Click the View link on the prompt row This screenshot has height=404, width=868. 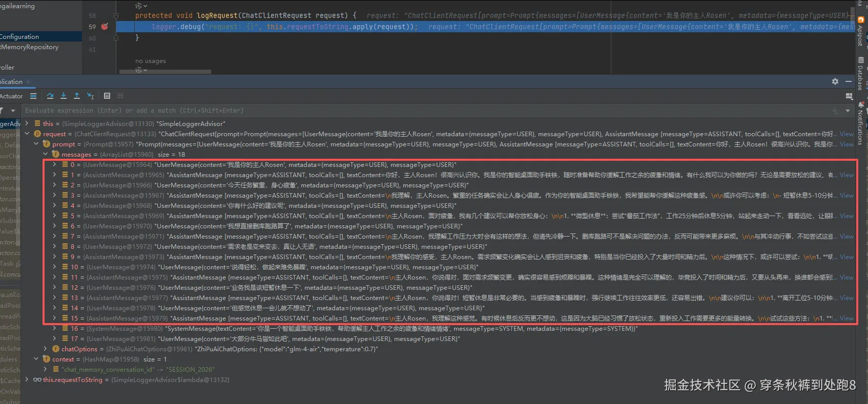pyautogui.click(x=846, y=144)
